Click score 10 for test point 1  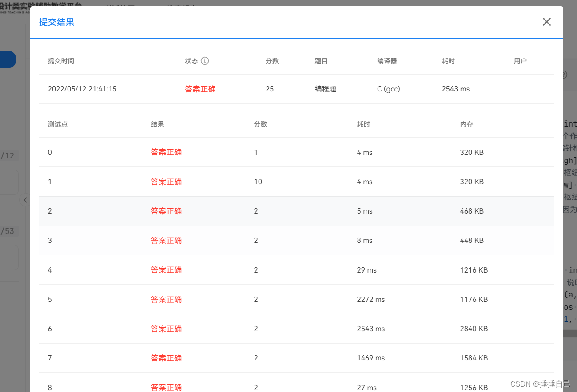pos(258,182)
